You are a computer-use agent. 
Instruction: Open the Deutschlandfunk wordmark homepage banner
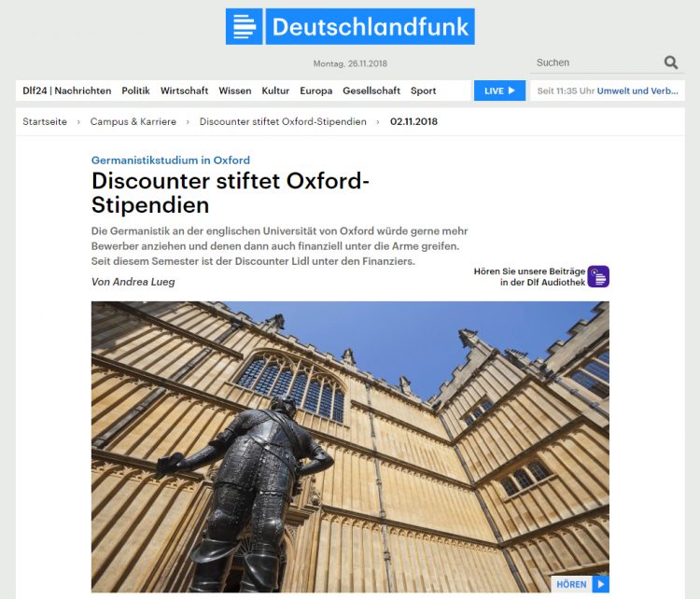point(371,26)
